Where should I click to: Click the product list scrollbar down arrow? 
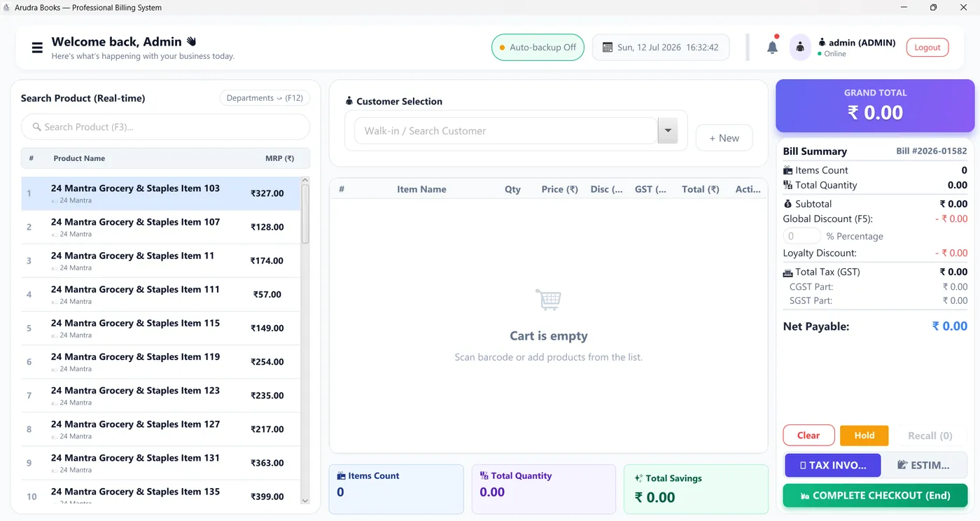coord(304,500)
